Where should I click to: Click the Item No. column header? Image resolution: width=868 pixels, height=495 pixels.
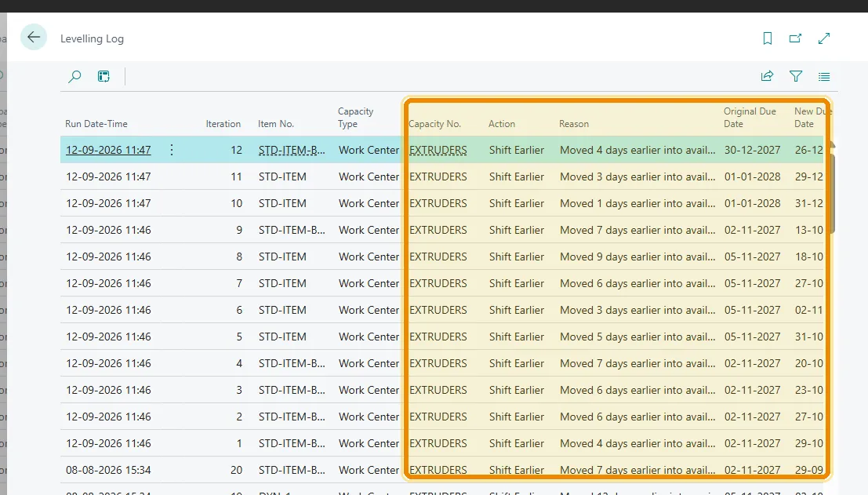pyautogui.click(x=276, y=124)
